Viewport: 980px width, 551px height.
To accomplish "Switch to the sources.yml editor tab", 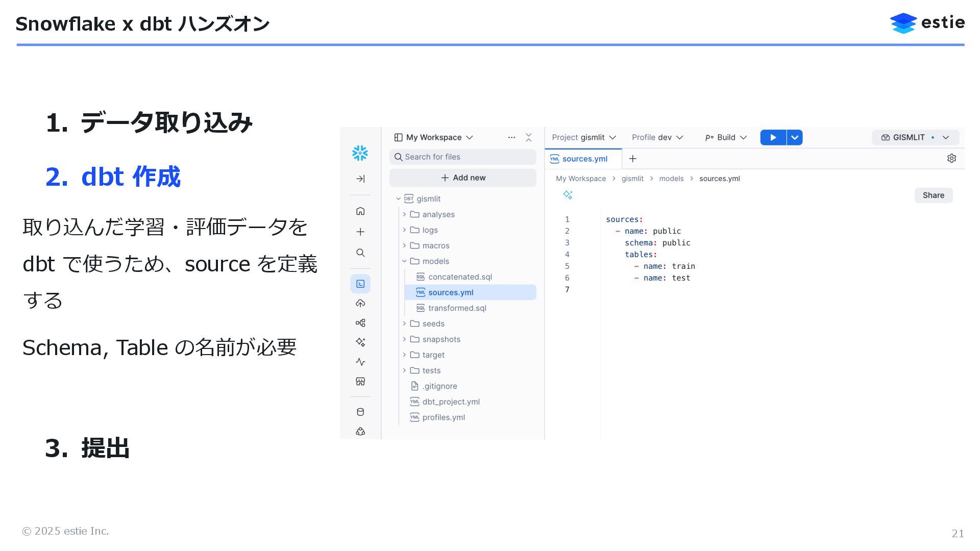I will pos(584,159).
